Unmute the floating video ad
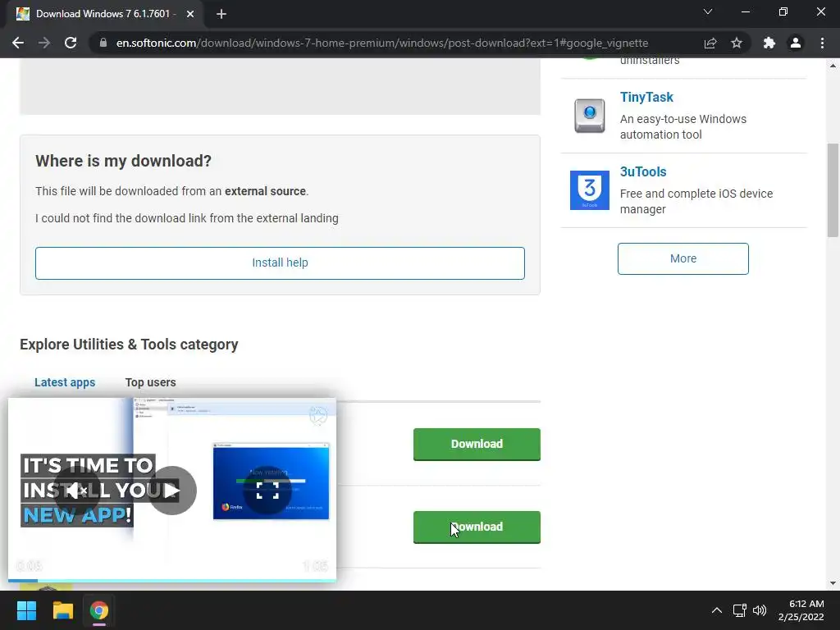 76,491
